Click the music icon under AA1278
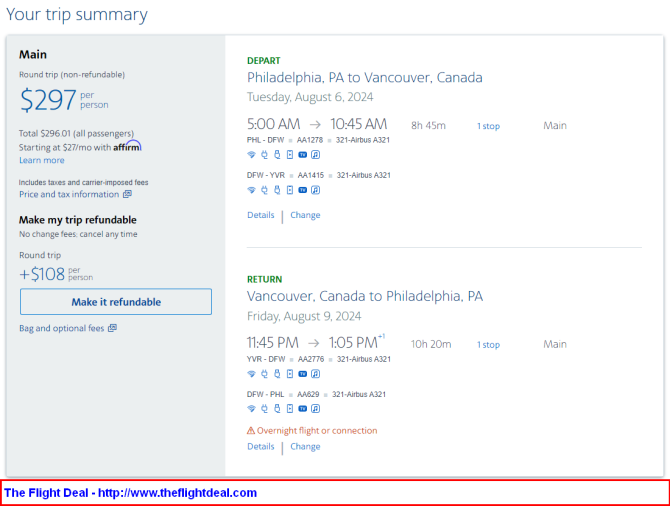This screenshot has height=506, width=670. (x=315, y=155)
